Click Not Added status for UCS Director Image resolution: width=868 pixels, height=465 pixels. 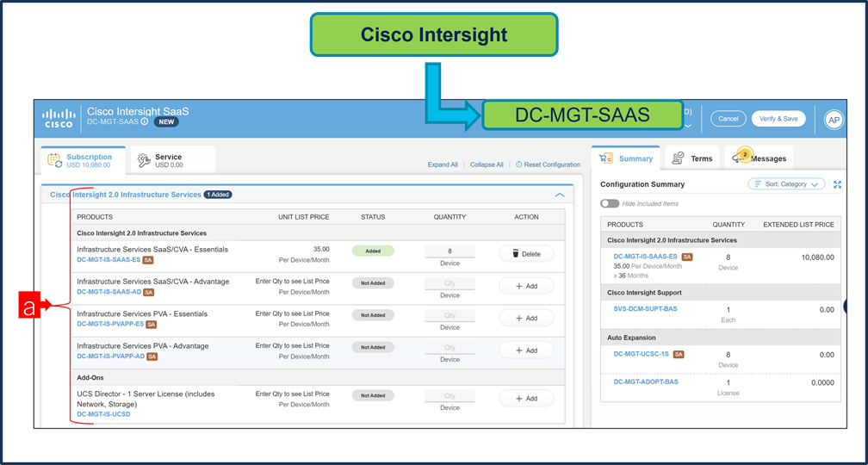(x=373, y=395)
